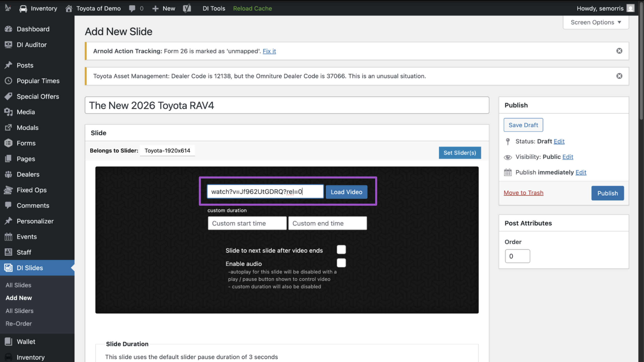Click the home icon beside Toyota of Demo
This screenshot has height=362, width=644.
[x=69, y=9]
